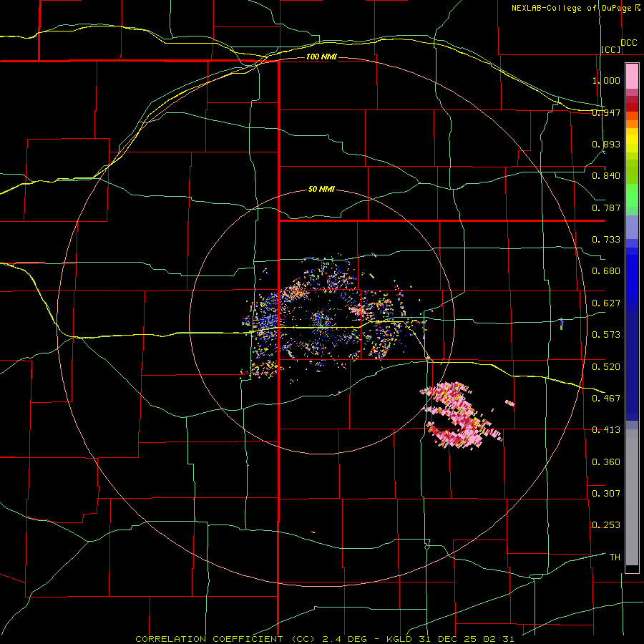The width and height of the screenshot is (644, 644).
Task: Click the 0.840 legend value
Action: (x=606, y=176)
